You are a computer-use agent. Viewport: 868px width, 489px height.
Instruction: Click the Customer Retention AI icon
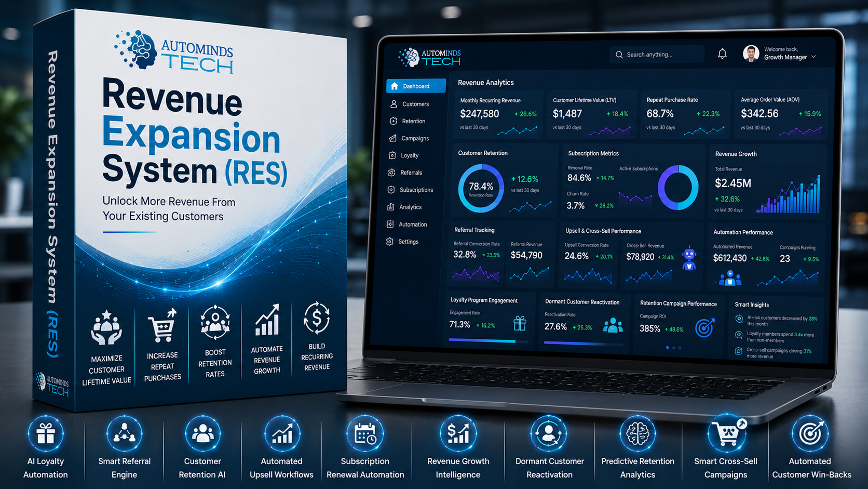pos(202,434)
